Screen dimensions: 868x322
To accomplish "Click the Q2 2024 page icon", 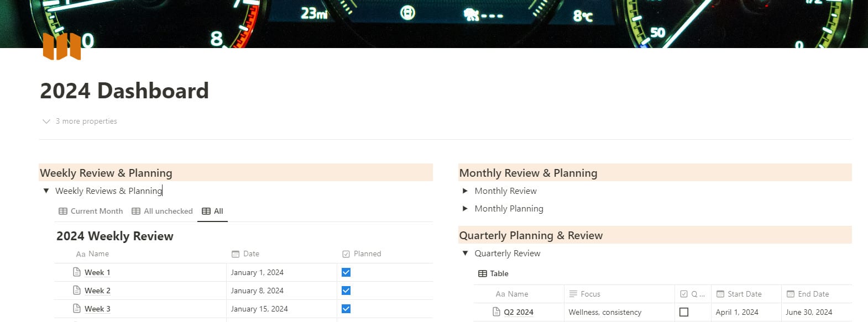I will pos(496,312).
